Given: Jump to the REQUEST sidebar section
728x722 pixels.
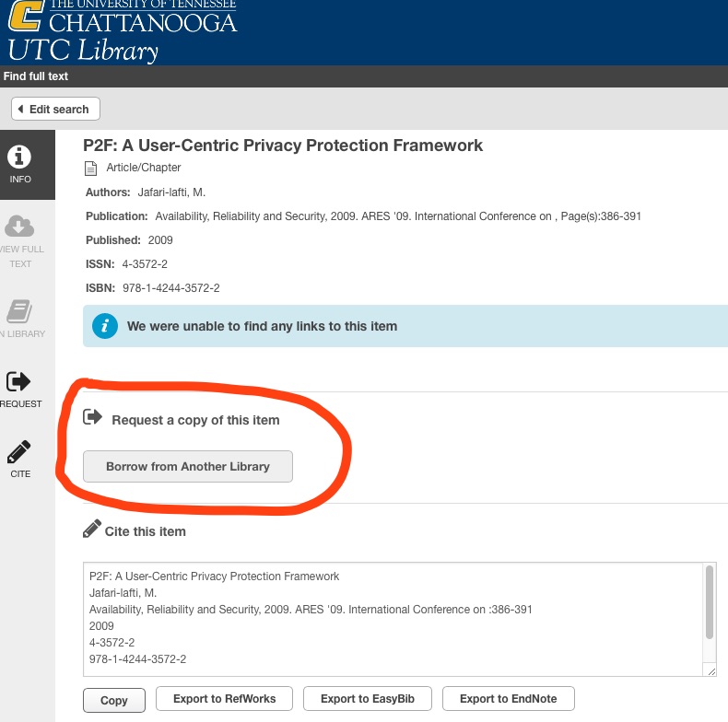Looking at the screenshot, I should (x=20, y=382).
